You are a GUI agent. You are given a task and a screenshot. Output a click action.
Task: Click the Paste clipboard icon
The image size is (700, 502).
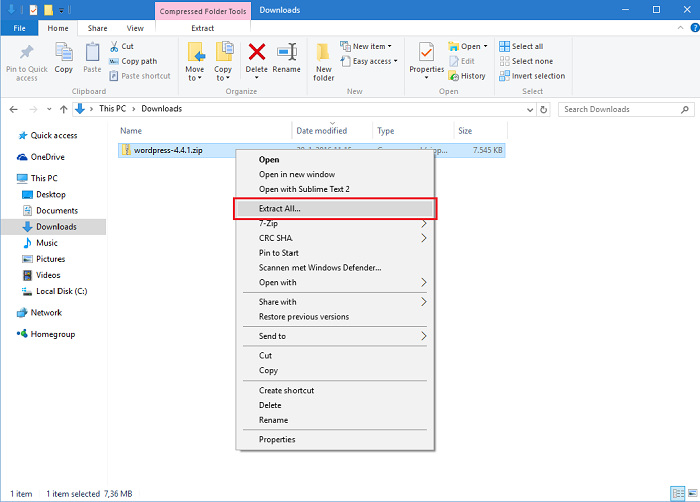[x=92, y=53]
